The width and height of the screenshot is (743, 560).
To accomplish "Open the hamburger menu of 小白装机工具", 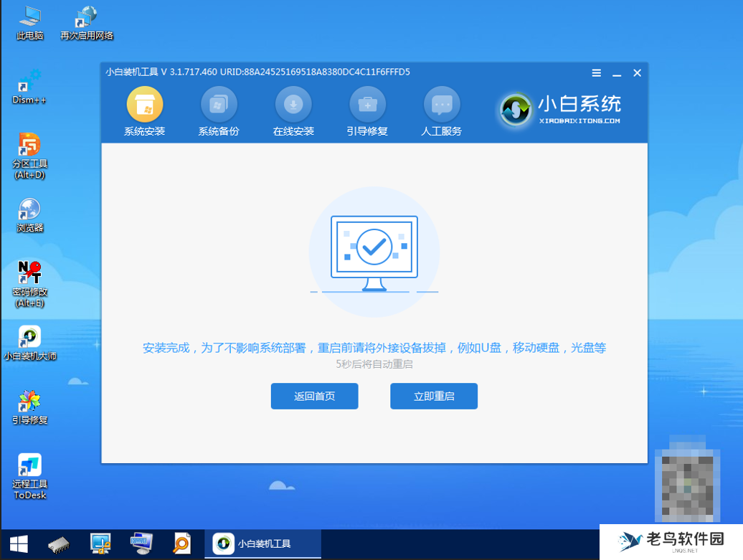I will pos(596,72).
